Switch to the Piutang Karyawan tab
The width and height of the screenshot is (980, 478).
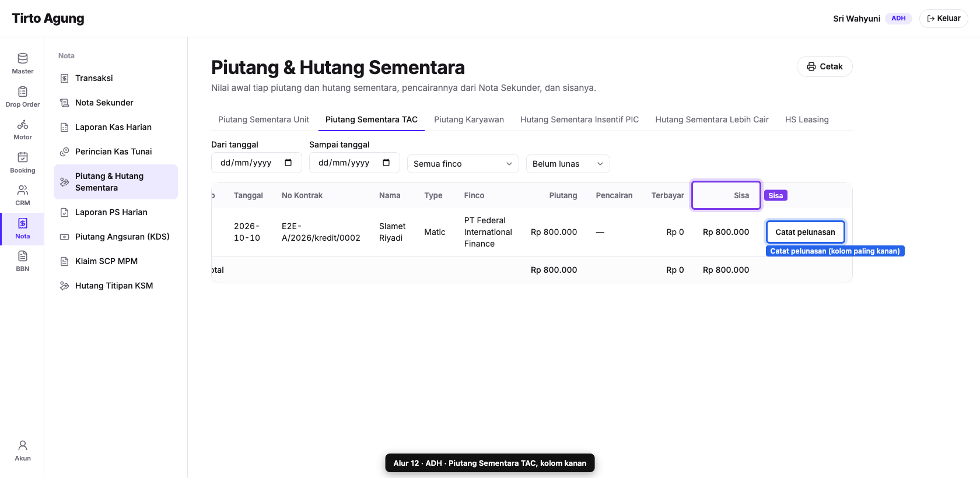click(469, 119)
